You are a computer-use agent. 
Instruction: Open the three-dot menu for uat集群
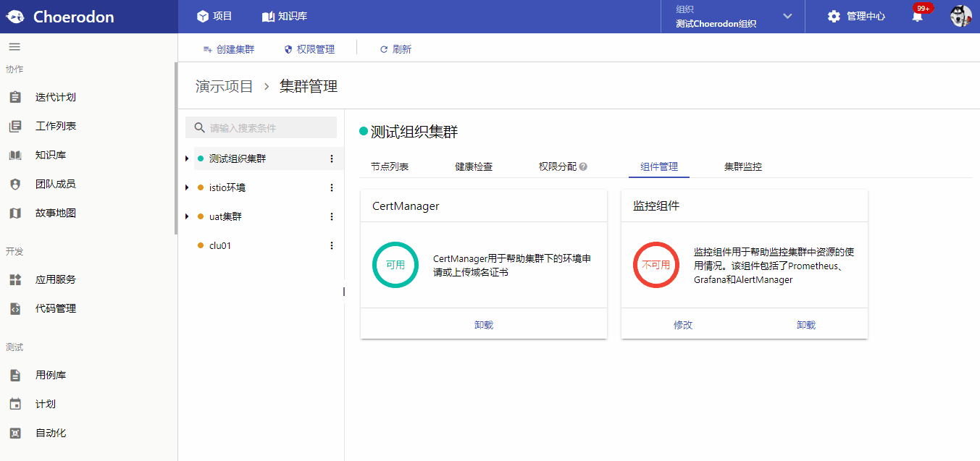pyautogui.click(x=332, y=216)
